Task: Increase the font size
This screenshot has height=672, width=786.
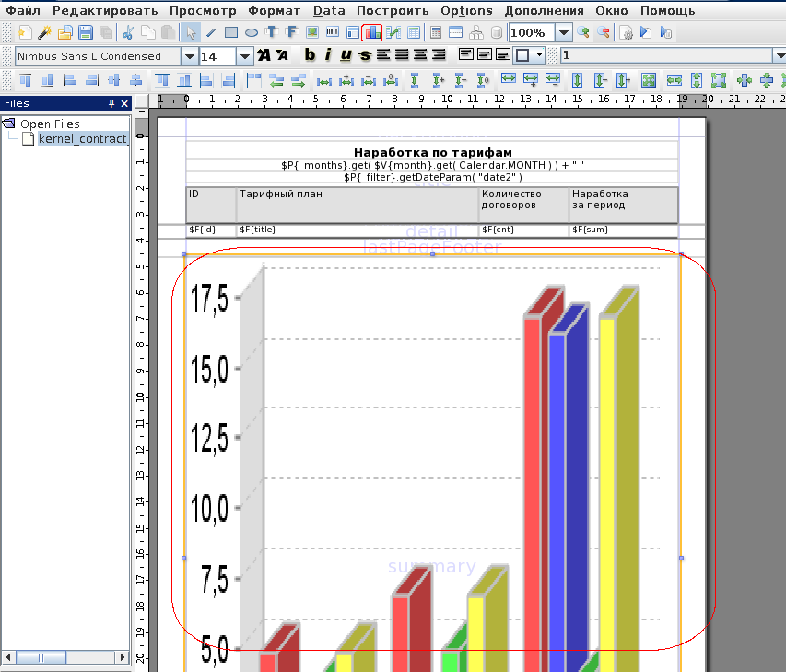Action: (x=264, y=55)
